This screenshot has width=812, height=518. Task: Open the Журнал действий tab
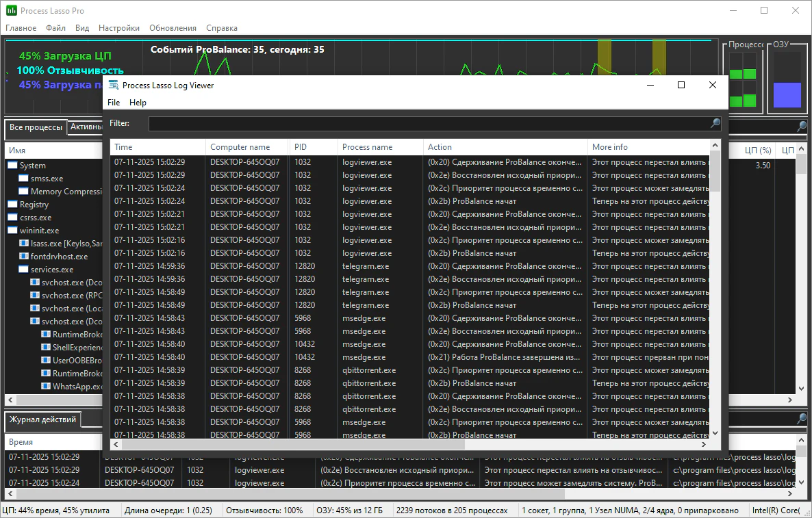[x=42, y=419]
